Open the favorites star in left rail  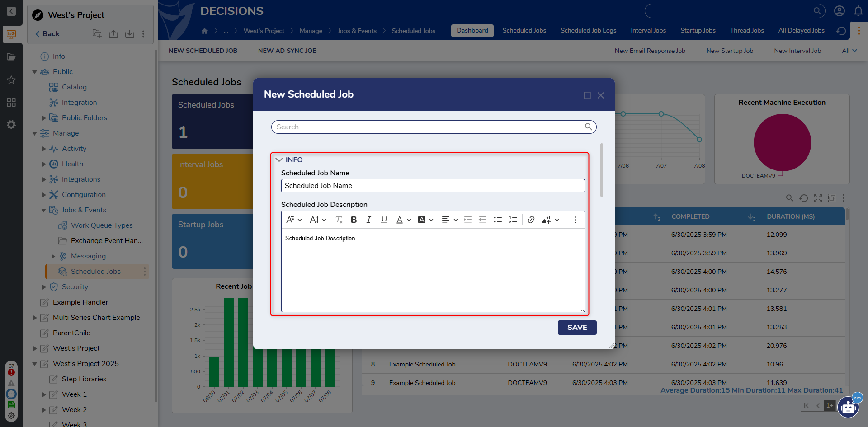tap(11, 80)
